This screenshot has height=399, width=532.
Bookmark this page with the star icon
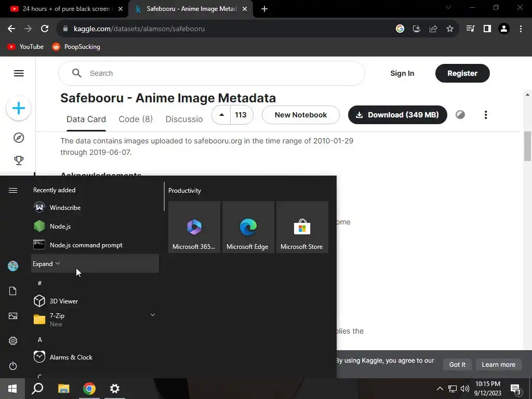point(450,29)
